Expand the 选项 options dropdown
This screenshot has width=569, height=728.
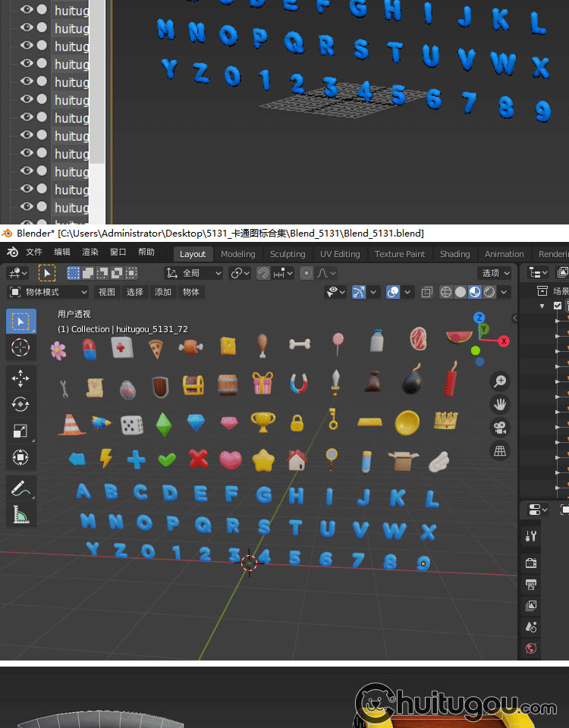pyautogui.click(x=495, y=273)
